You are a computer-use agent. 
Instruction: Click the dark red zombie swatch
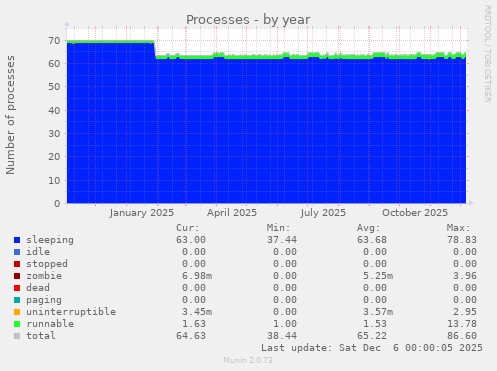click(x=17, y=276)
